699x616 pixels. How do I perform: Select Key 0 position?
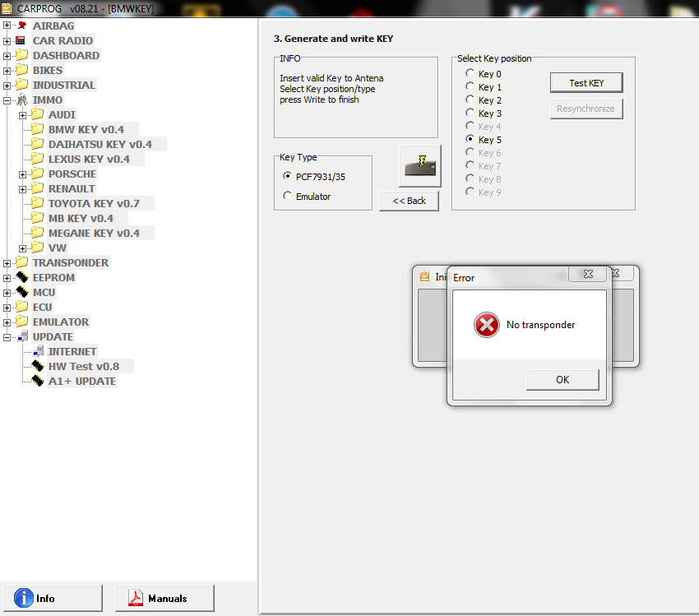(x=470, y=73)
